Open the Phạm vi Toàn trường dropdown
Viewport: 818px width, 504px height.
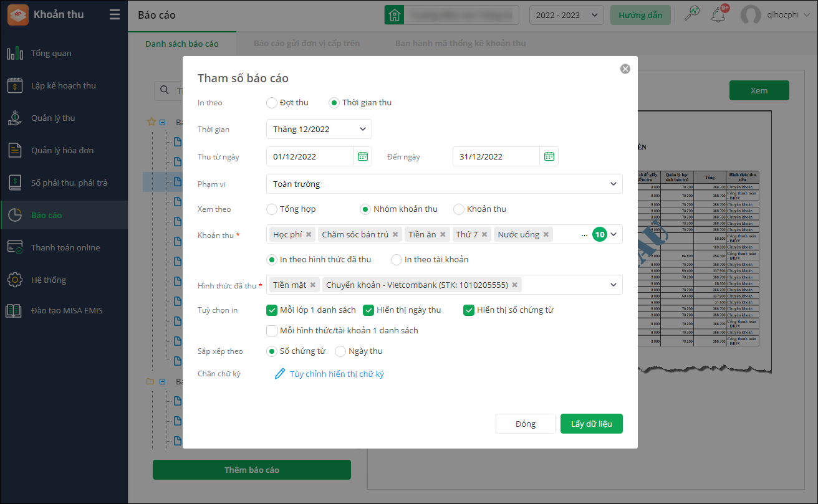click(445, 184)
